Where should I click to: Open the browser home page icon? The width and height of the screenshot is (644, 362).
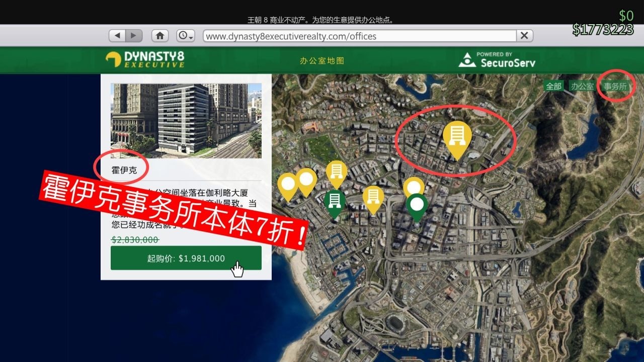(160, 36)
